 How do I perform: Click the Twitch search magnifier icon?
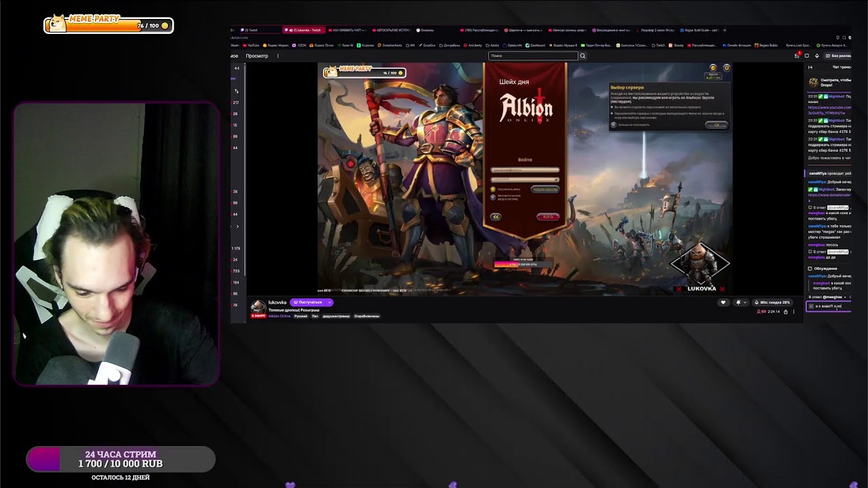583,56
